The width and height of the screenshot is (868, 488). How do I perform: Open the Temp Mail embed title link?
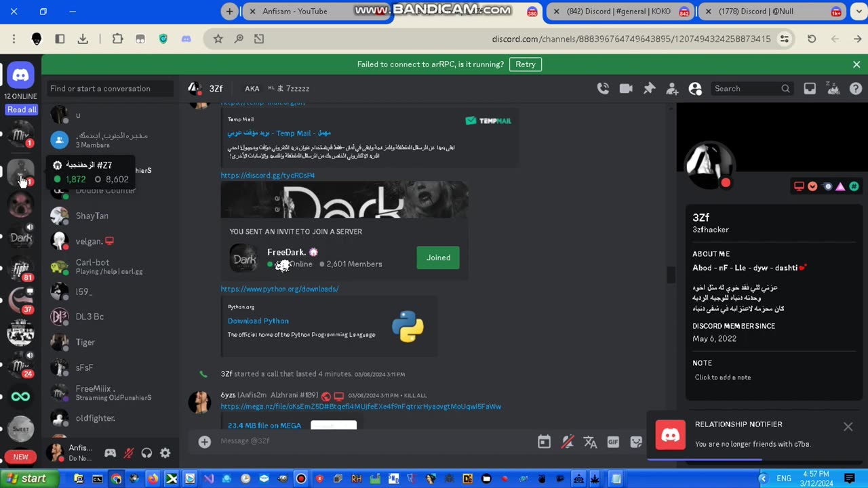point(279,133)
